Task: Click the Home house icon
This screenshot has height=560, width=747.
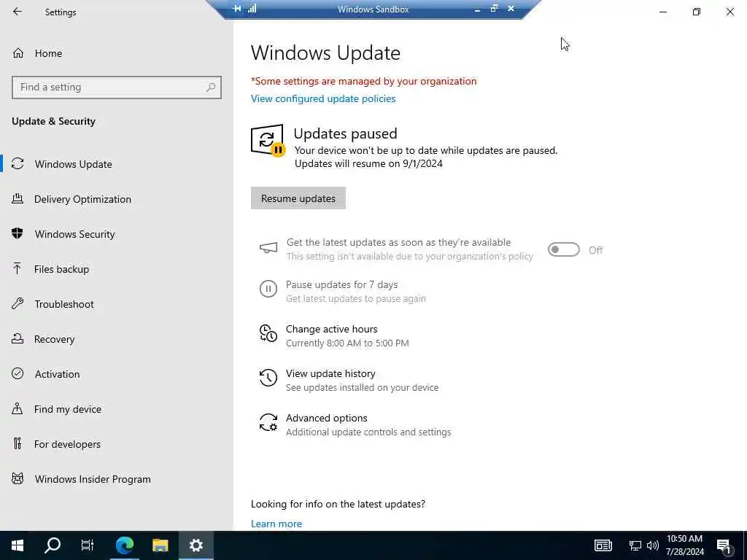Action: (18, 52)
